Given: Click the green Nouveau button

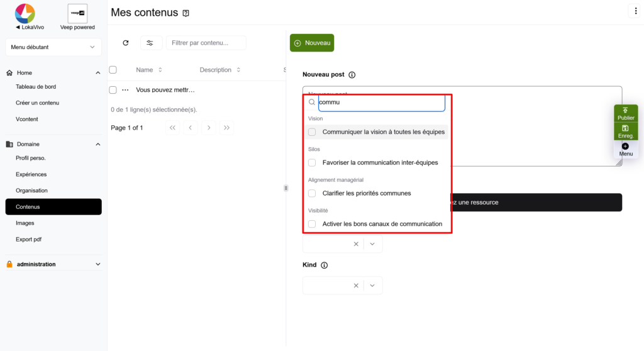Looking at the screenshot, I should click(312, 43).
